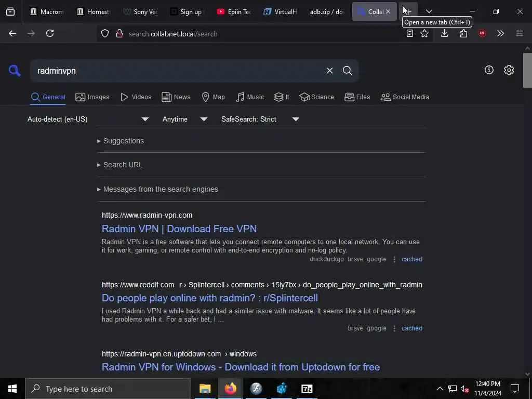
Task: Open tracking protection shield icon
Action: tap(105, 34)
